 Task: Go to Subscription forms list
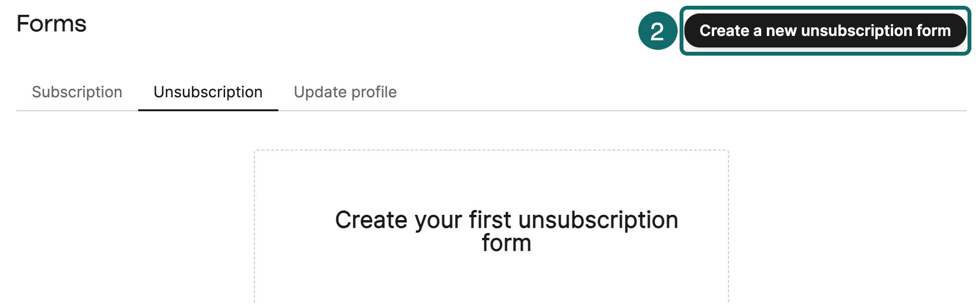click(77, 92)
